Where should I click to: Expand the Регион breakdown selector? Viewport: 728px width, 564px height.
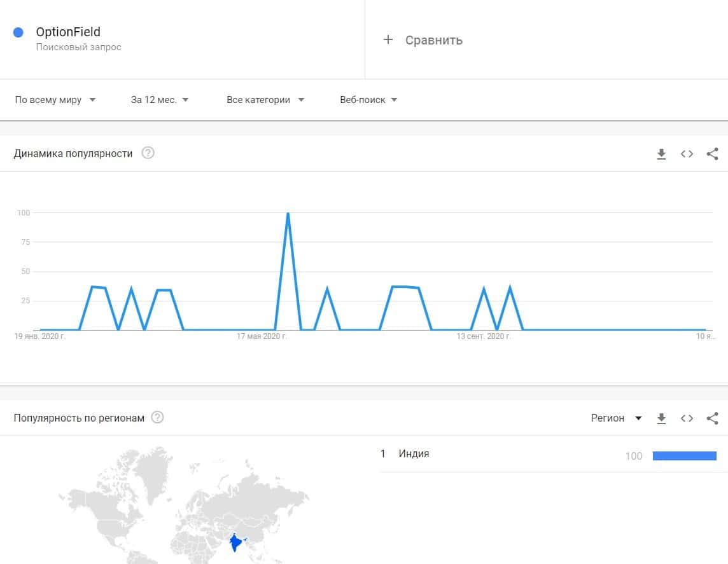pos(616,418)
